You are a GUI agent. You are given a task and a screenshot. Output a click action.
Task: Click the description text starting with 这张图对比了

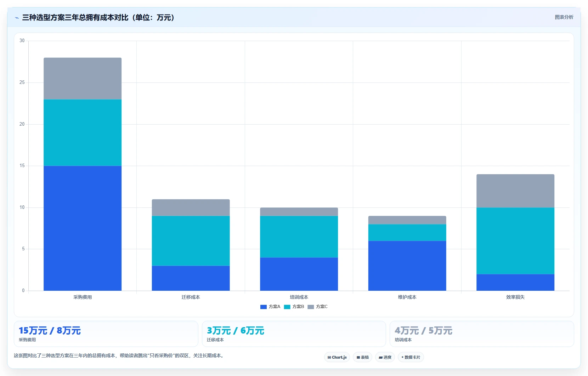click(119, 355)
